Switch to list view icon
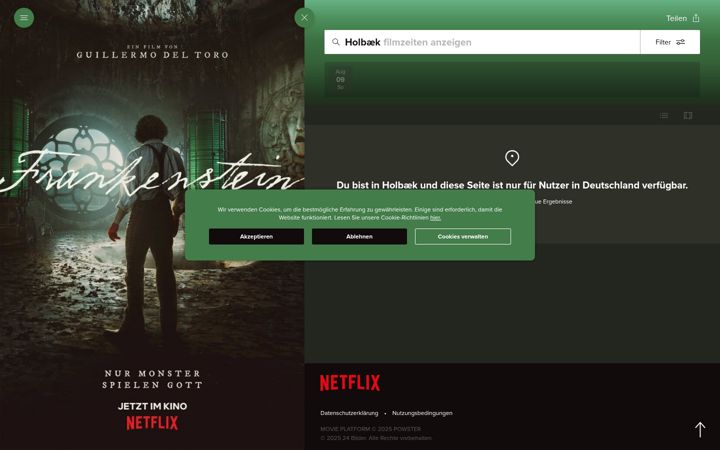Image resolution: width=720 pixels, height=450 pixels. 664,116
